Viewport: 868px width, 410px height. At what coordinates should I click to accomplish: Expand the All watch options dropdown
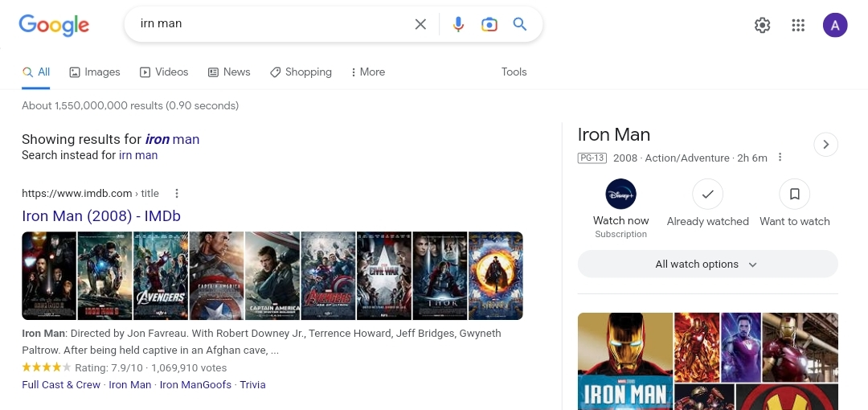pyautogui.click(x=707, y=264)
